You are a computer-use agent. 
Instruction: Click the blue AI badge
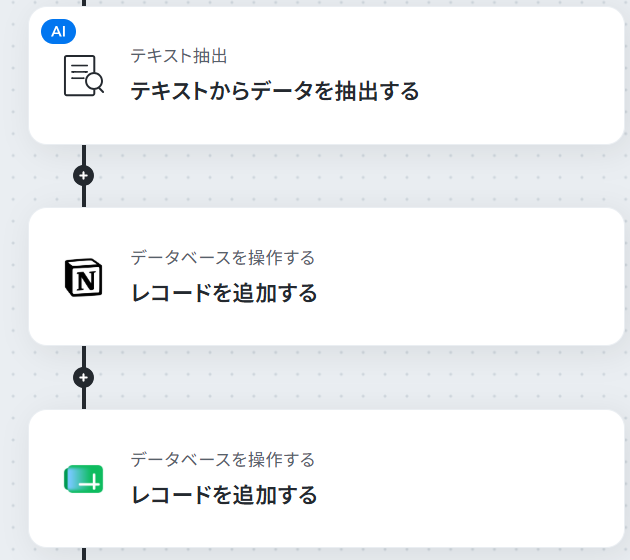click(x=58, y=31)
